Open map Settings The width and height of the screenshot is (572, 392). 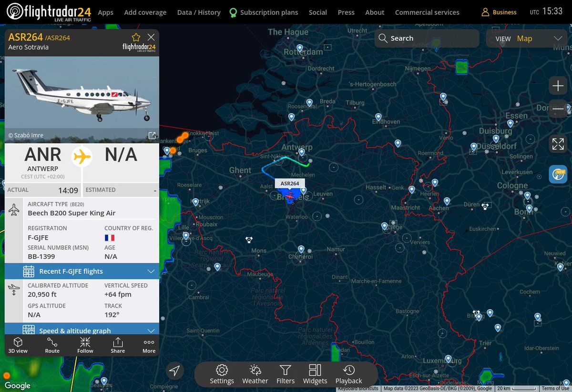point(222,374)
